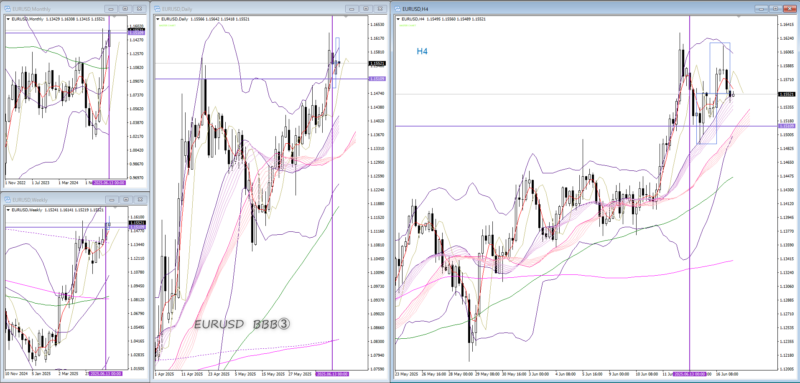
Task: Click the black current price label on H4 axis
Action: (x=786, y=94)
